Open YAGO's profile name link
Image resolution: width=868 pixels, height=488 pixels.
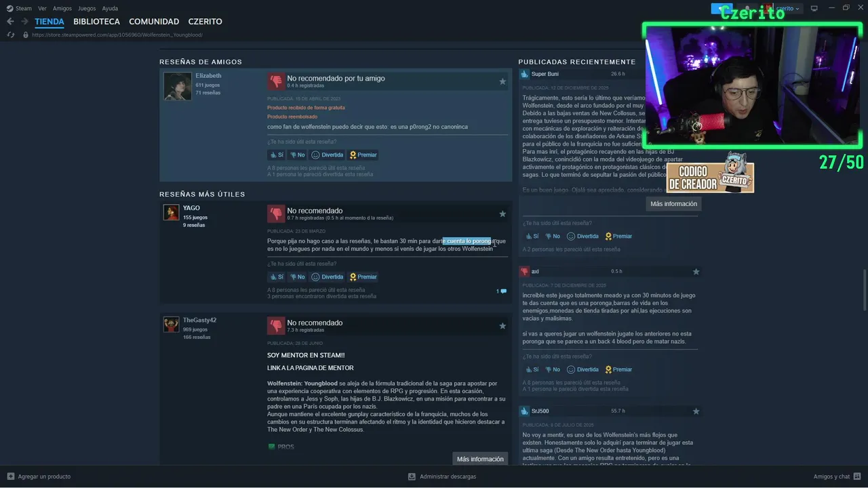(x=191, y=208)
